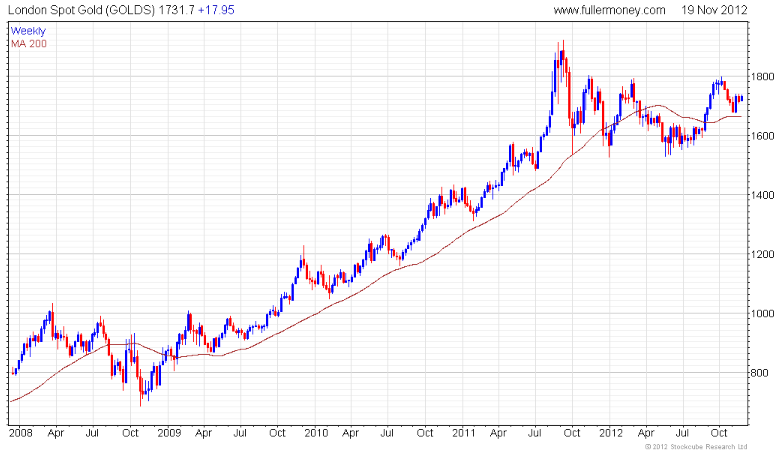
Task: Click the date '19 Nov 2012'
Action: 714,10
